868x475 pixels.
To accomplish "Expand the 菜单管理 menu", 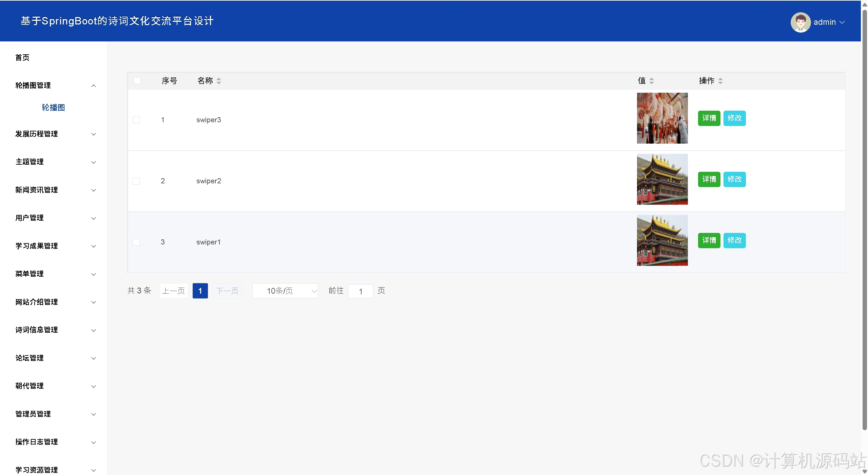I will [53, 274].
